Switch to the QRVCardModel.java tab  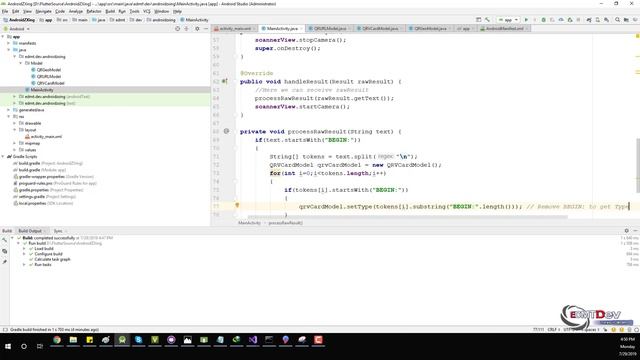coord(380,29)
